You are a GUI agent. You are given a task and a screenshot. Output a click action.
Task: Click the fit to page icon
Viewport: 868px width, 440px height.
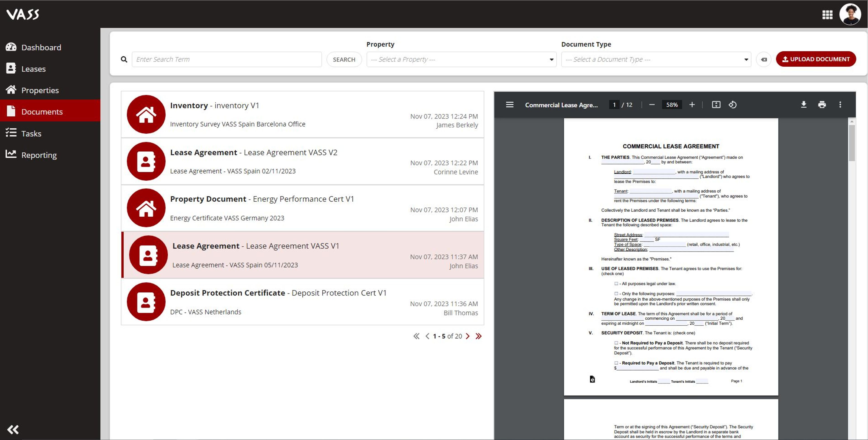(x=716, y=104)
